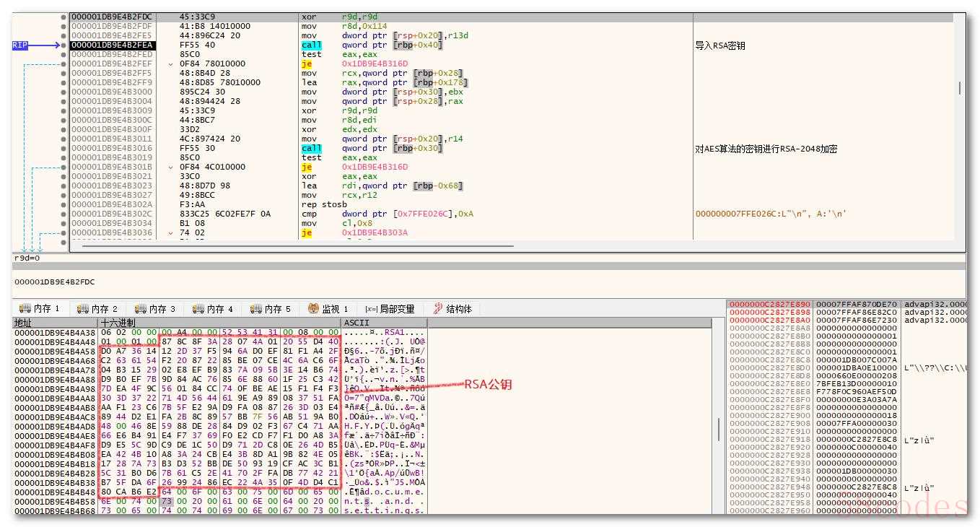
Task: Toggle breakpoint on RIP line 000001DB9E4B2FEA
Action: (x=64, y=45)
